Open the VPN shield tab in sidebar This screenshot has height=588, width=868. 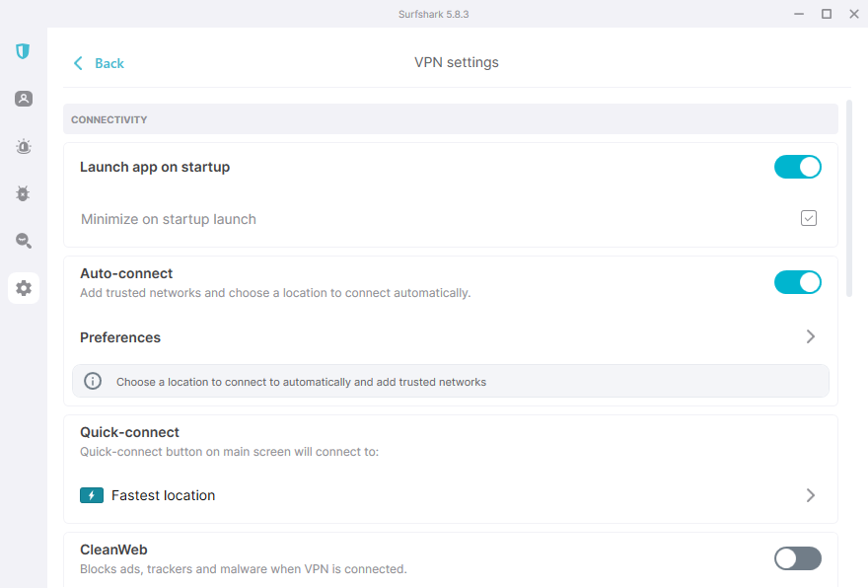[24, 51]
